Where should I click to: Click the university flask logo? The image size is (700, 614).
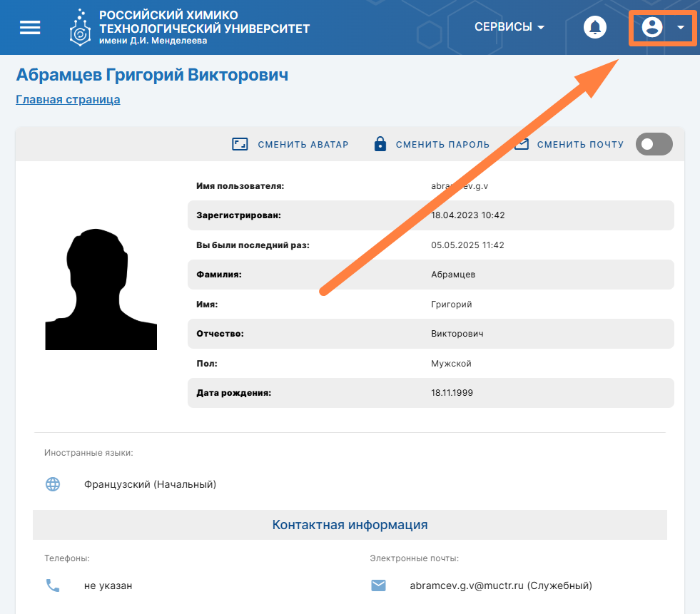point(80,28)
